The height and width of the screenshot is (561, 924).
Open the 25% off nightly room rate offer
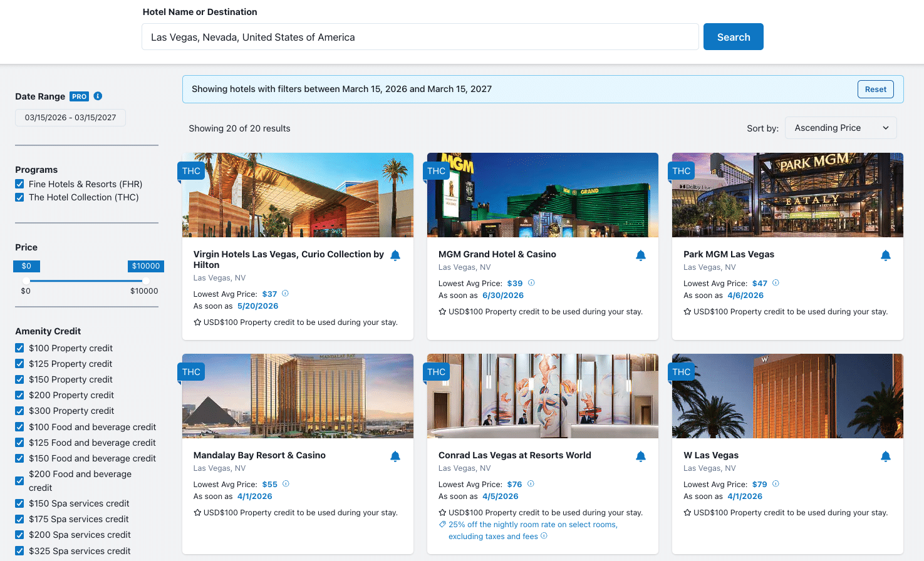(x=532, y=525)
